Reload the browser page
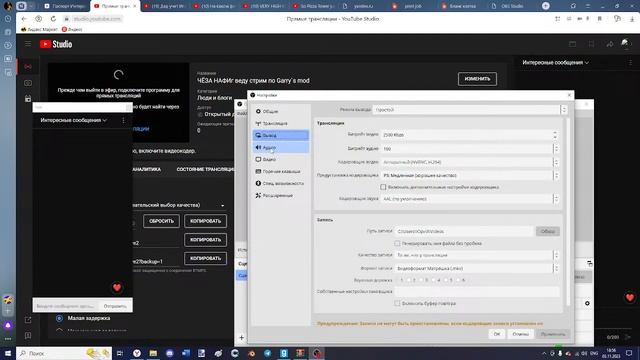The image size is (640, 360). coord(53,19)
